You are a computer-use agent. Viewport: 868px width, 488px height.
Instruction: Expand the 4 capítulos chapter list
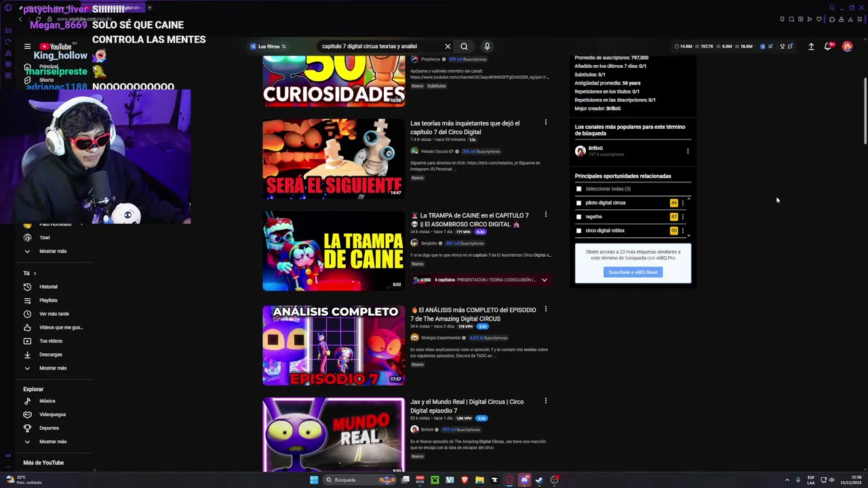click(x=544, y=280)
